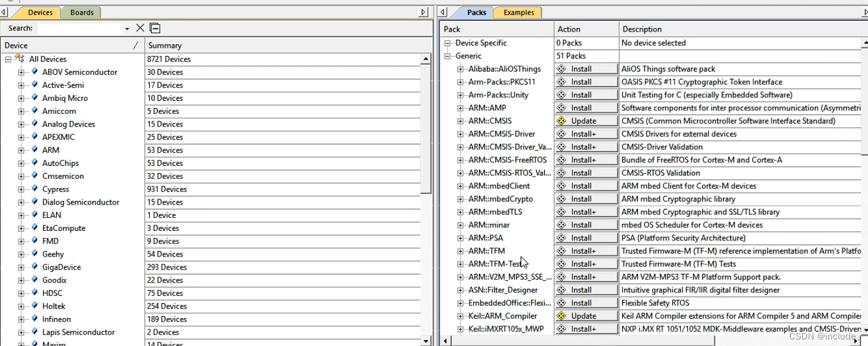Image resolution: width=868 pixels, height=346 pixels.
Task: Collapse the Generic pack group
Action: tap(448, 56)
